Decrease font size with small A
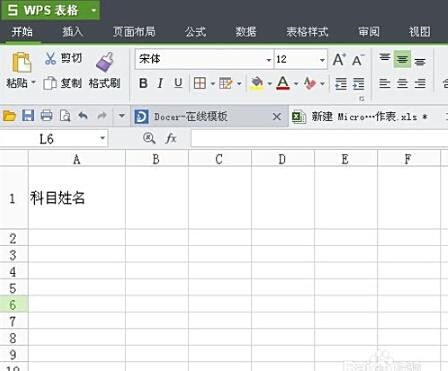The width and height of the screenshot is (448, 371). tap(358, 60)
